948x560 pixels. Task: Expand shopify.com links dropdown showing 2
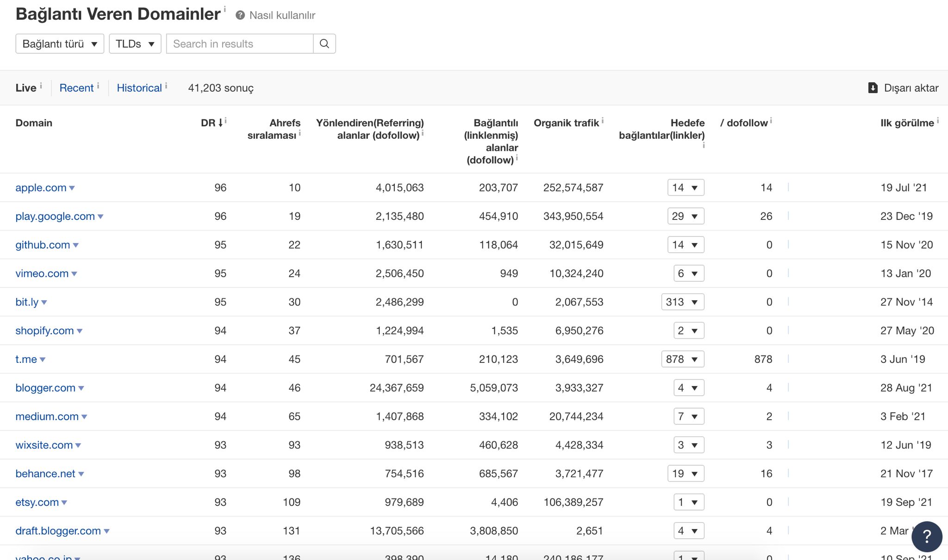(x=689, y=330)
